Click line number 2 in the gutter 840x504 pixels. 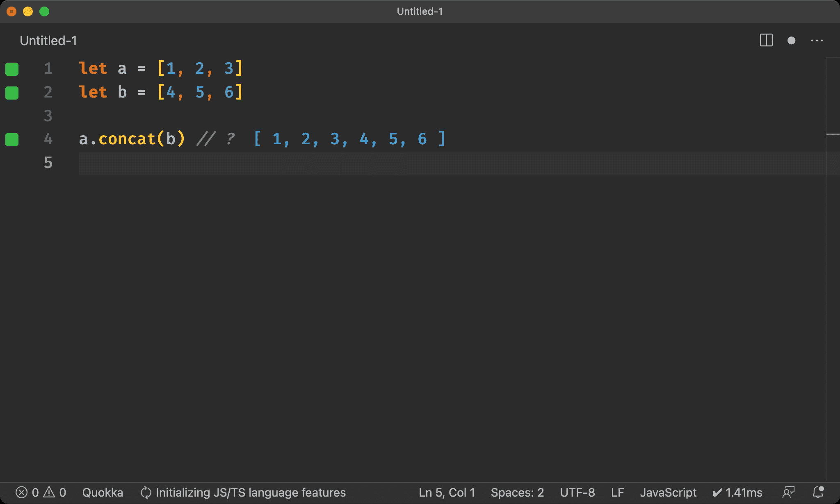[48, 92]
